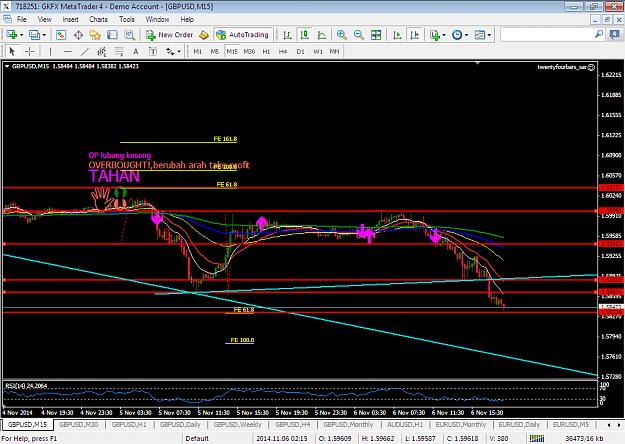Click the Templates icon
Screen dimensions: 625x444
(480, 35)
